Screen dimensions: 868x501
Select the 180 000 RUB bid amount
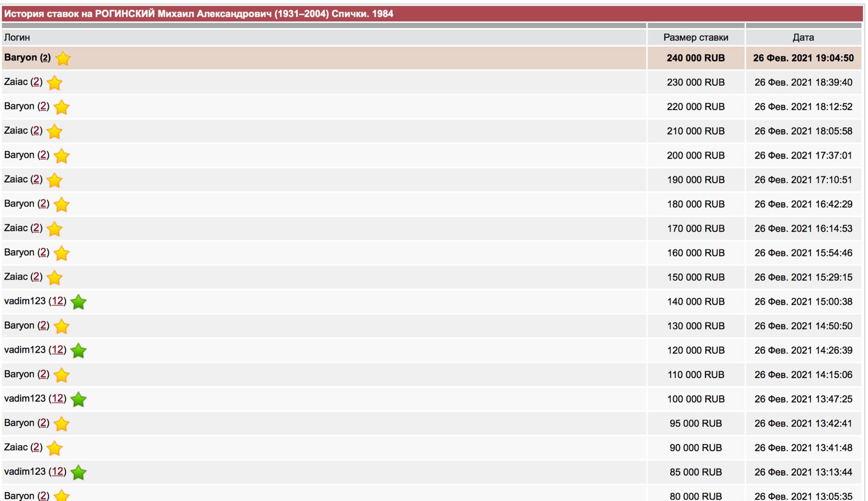pyautogui.click(x=695, y=204)
